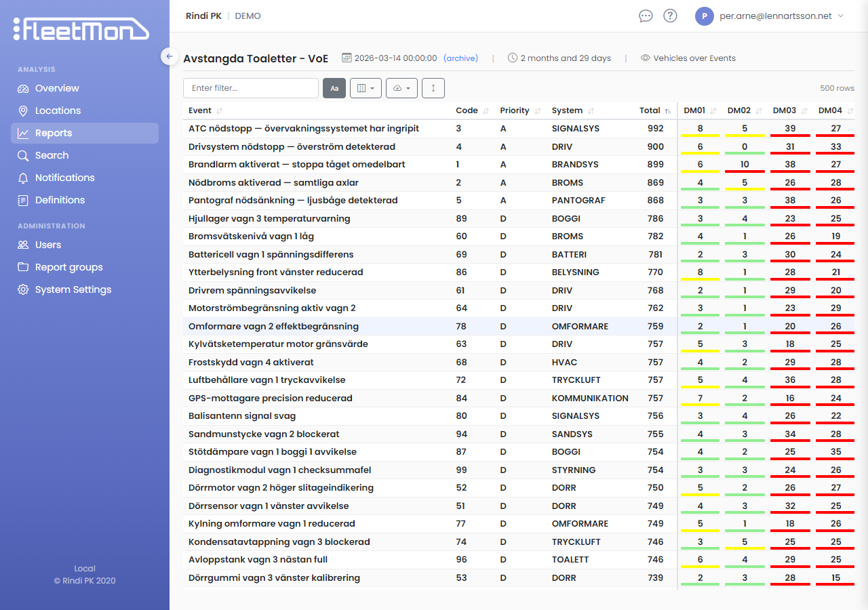
Task: Open the help question mark icon
Action: 670,16
